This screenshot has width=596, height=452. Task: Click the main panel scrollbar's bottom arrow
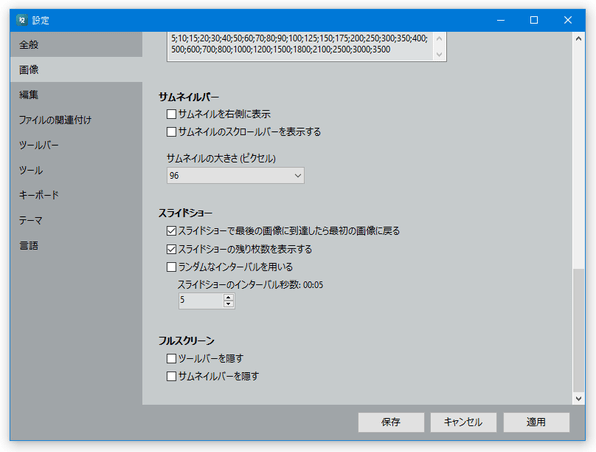(x=578, y=398)
